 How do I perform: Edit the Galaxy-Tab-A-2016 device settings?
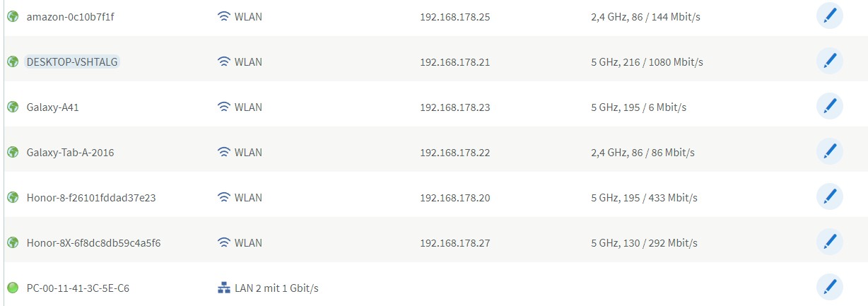tap(830, 152)
